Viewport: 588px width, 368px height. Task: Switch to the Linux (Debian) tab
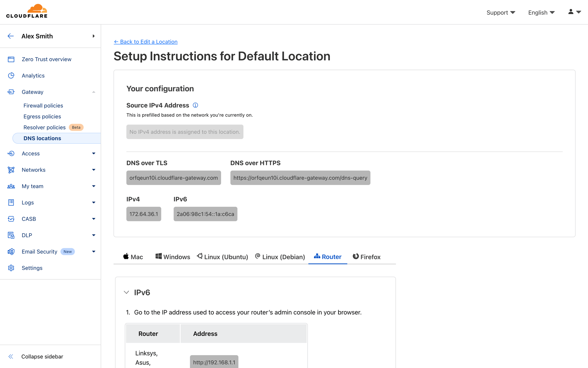click(x=280, y=257)
